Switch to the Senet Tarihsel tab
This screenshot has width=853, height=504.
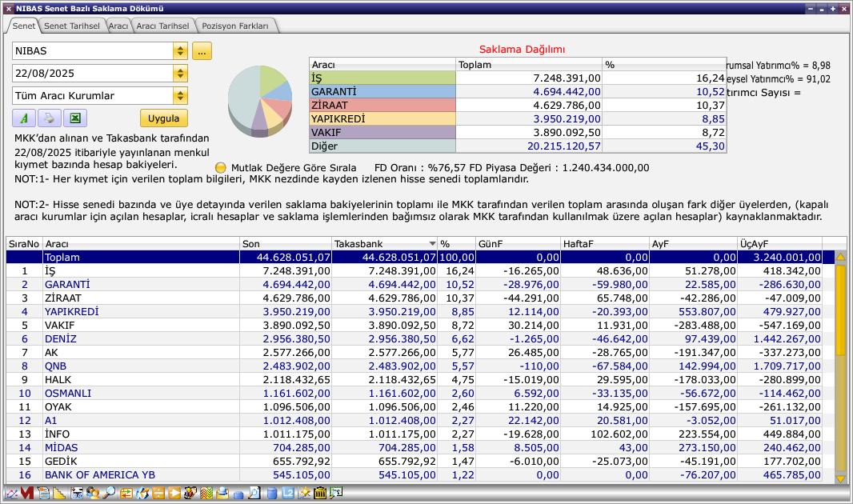coord(72,26)
